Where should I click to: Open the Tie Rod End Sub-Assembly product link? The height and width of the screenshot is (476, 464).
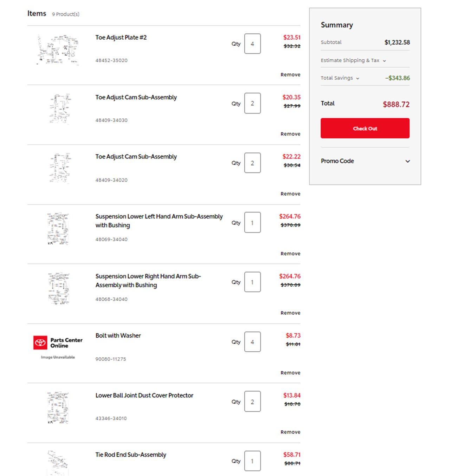pyautogui.click(x=131, y=455)
